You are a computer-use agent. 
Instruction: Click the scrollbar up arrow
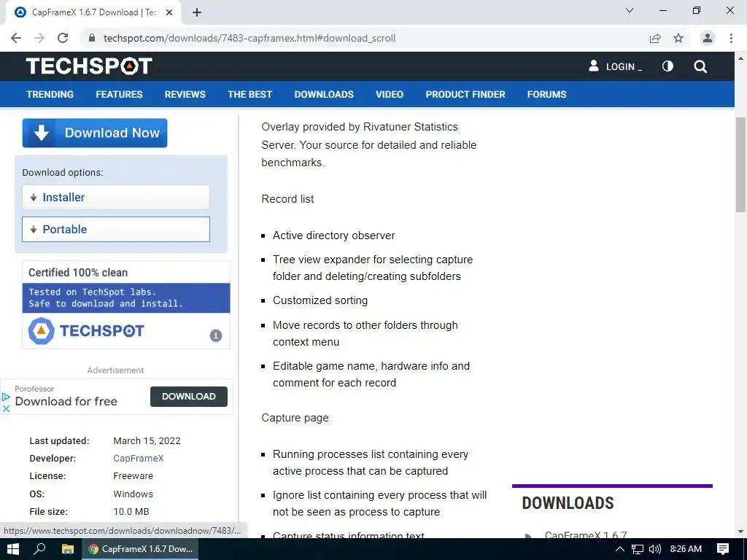pos(740,58)
